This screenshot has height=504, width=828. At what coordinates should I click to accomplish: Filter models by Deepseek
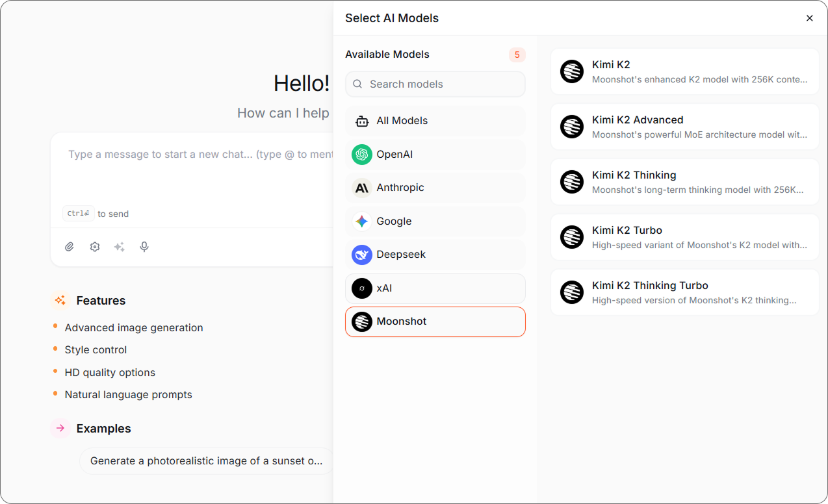435,255
